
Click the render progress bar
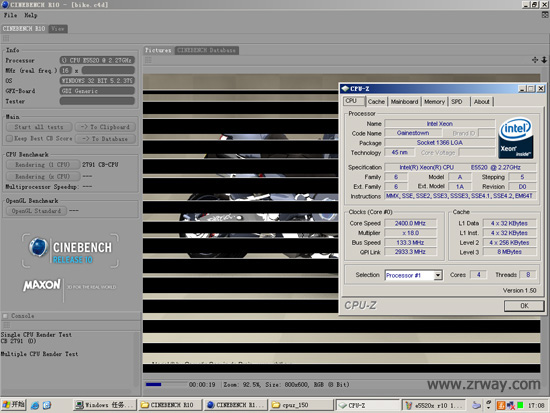tap(166, 385)
